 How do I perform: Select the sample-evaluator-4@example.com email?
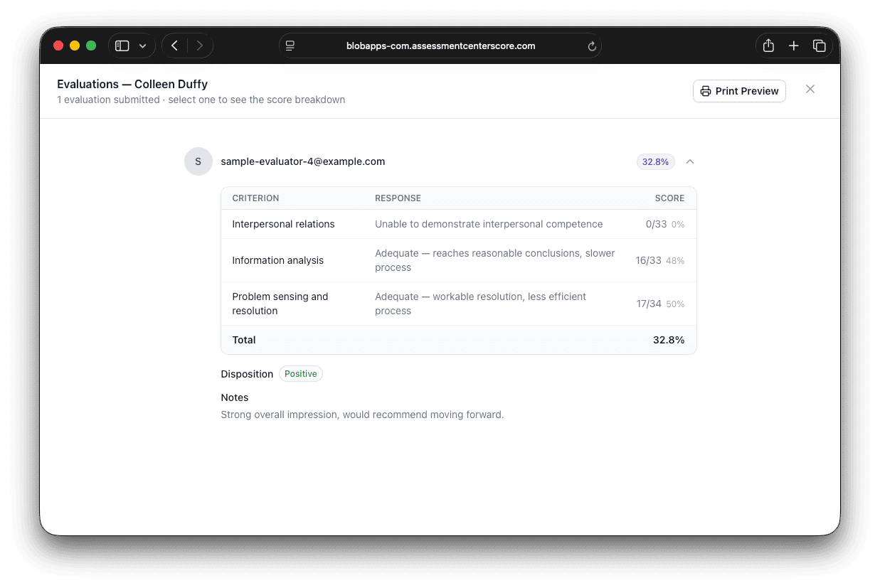click(303, 161)
